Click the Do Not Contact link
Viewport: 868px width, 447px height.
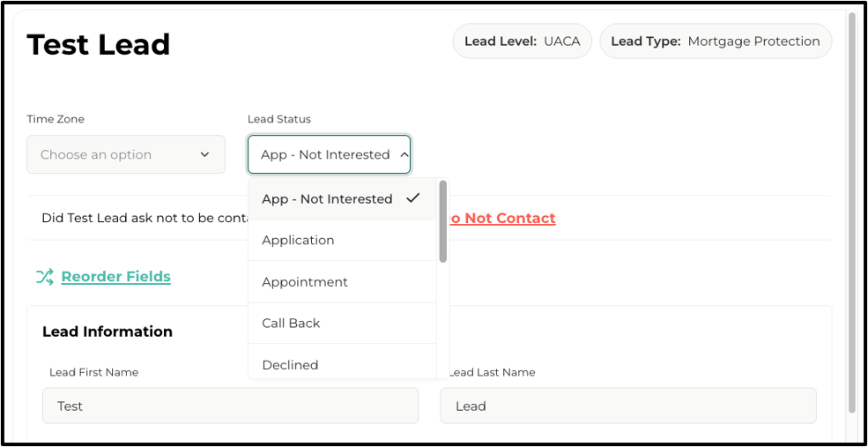(502, 219)
